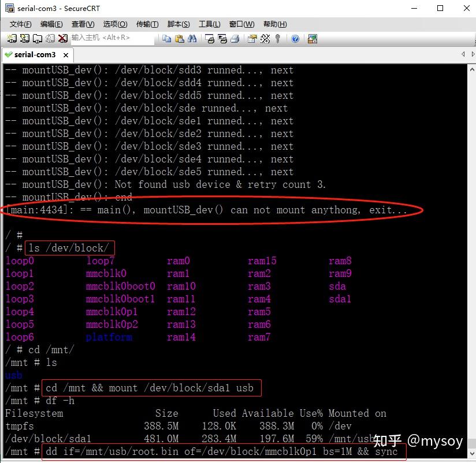Click the sda1 entry in listing
This screenshot has height=463, width=476.
(x=340, y=299)
